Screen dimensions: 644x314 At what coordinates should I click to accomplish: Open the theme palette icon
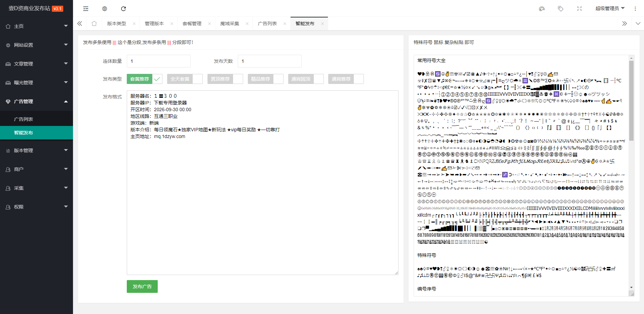point(542,9)
